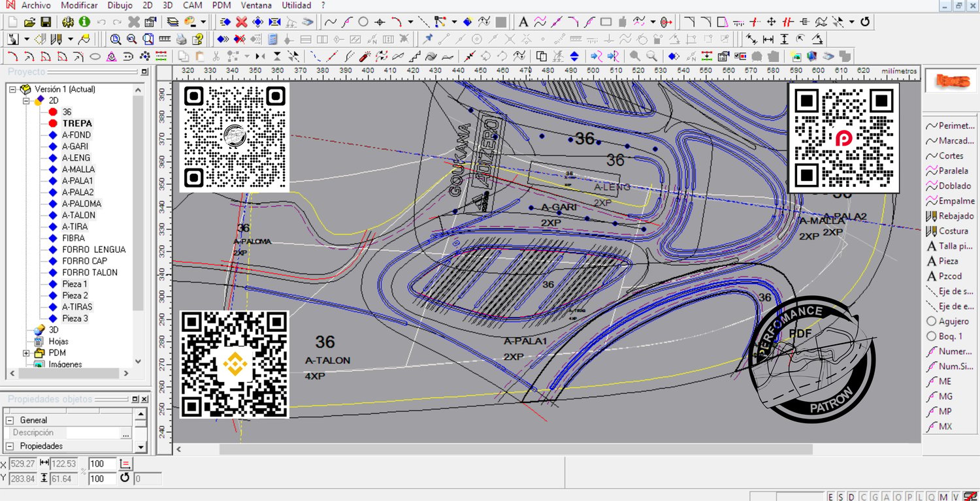Toggle the E indicator in status bar

click(831, 497)
